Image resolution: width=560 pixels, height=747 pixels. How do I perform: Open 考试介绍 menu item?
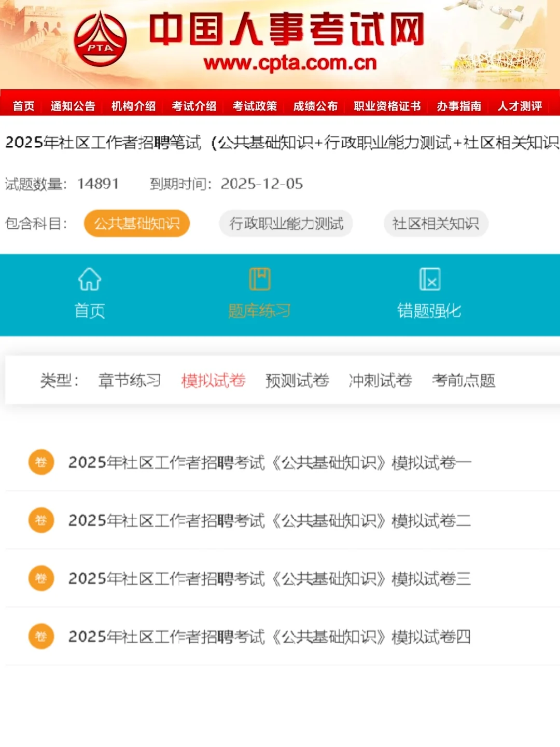[x=194, y=106]
